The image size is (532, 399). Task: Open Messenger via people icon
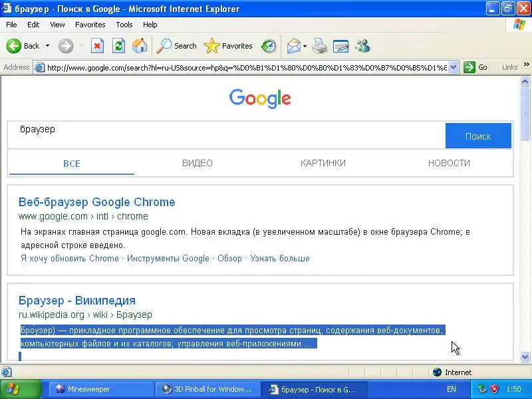point(362,46)
